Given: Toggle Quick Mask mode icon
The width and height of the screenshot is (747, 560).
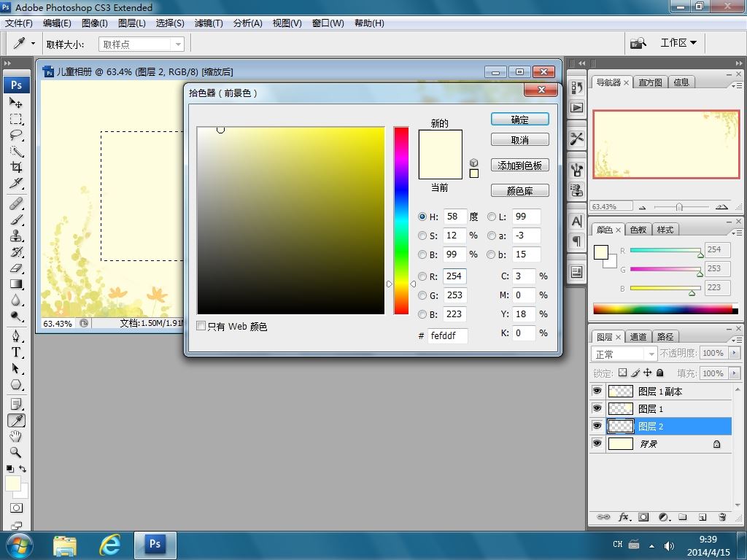Looking at the screenshot, I should pyautogui.click(x=16, y=507).
